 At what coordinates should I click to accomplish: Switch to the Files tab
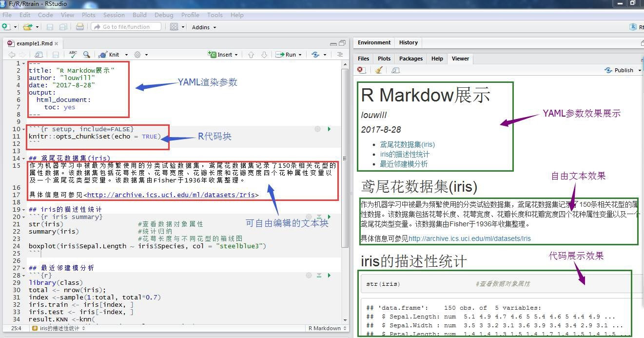click(x=364, y=59)
